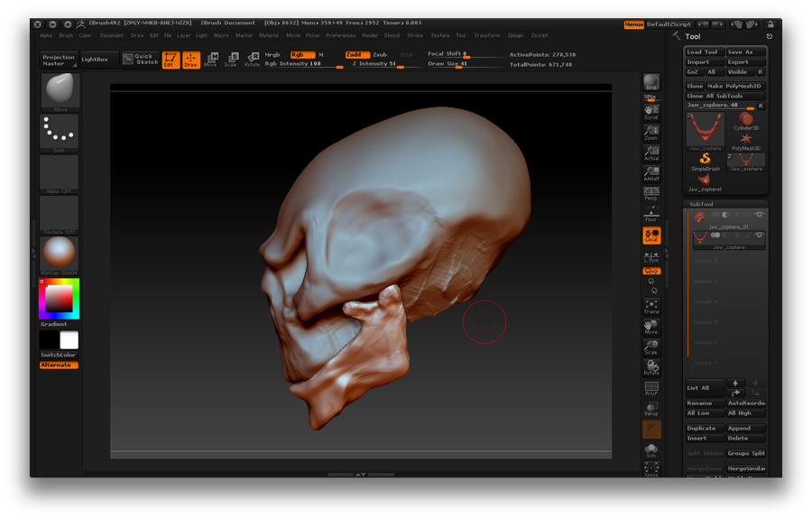The height and width of the screenshot is (519, 812).
Task: Open Projection Master
Action: 59,60
